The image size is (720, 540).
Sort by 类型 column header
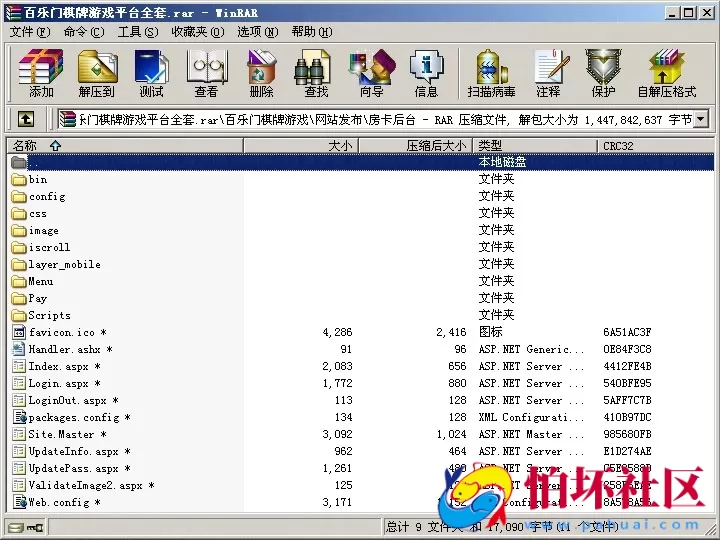pyautogui.click(x=535, y=146)
